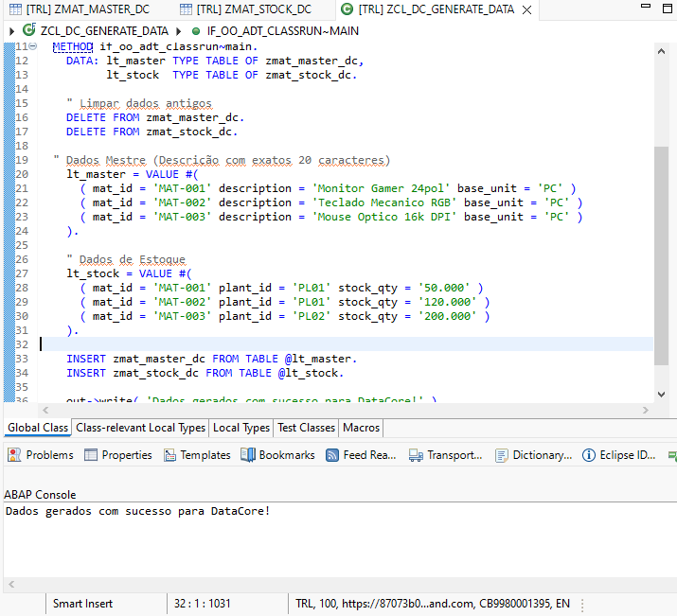677x616 pixels.
Task: Click the ZCL_DC_GENERATE_DATA class icon in breadcrumb
Action: (29, 30)
